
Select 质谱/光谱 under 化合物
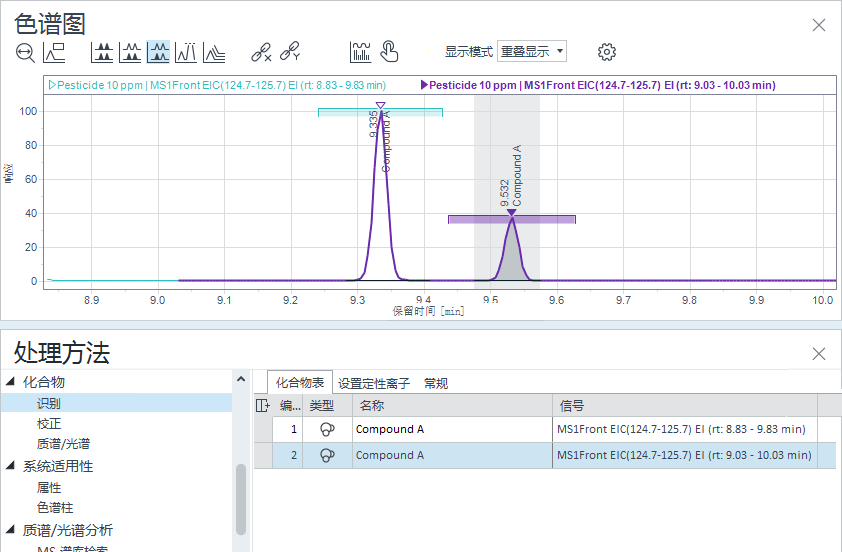[63, 444]
